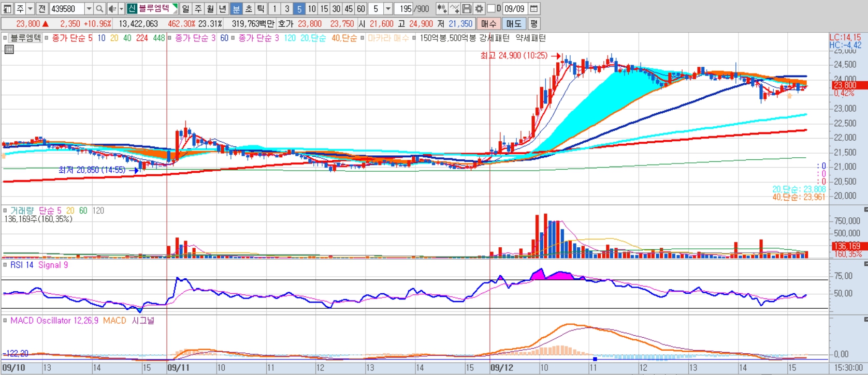Select the 틱 tick period tab
The width and height of the screenshot is (868, 375).
click(x=261, y=9)
